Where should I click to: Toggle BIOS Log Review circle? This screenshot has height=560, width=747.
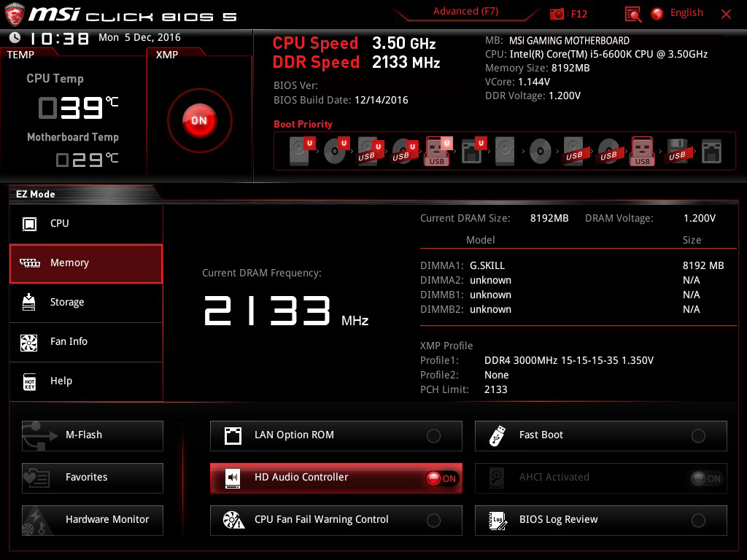coord(698,521)
